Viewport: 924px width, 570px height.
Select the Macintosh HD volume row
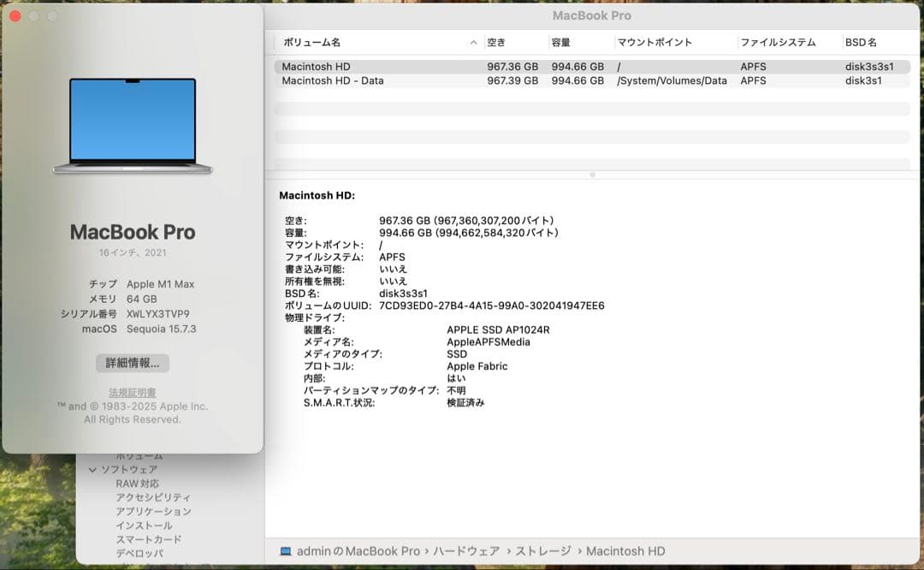click(x=385, y=66)
